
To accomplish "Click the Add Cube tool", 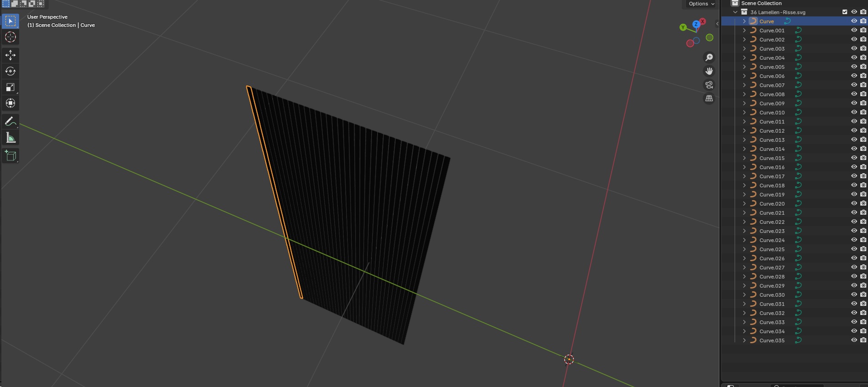I will 10,156.
